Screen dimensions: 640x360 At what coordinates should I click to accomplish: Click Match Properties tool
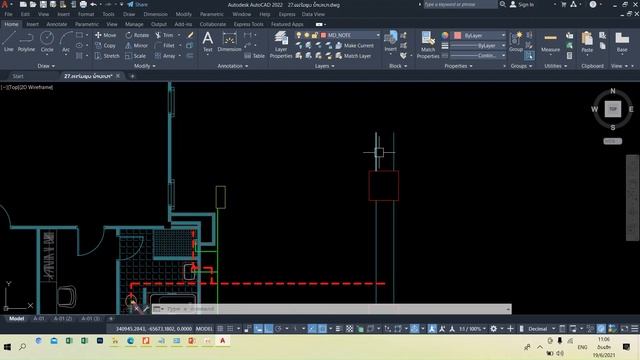point(428,45)
